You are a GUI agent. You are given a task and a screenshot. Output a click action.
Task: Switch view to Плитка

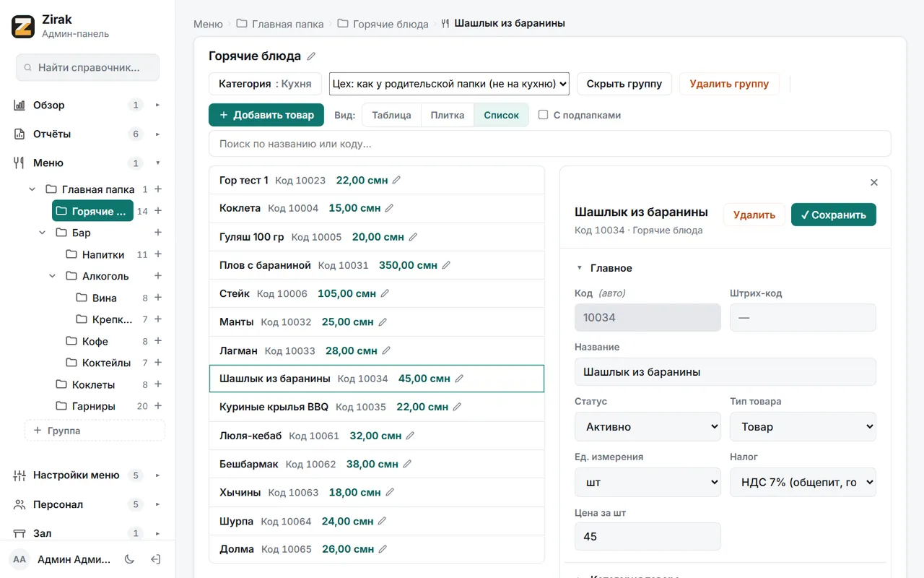point(448,116)
